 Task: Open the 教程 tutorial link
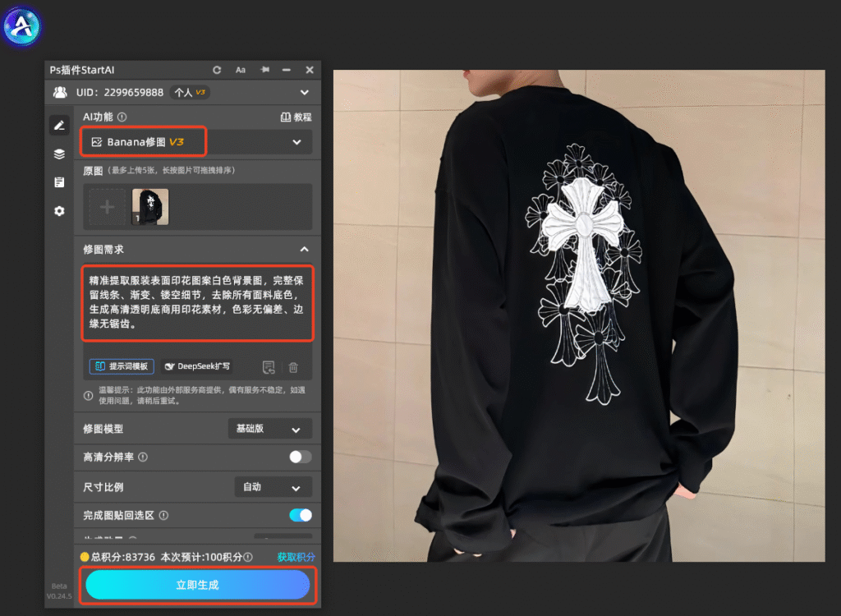[x=296, y=117]
